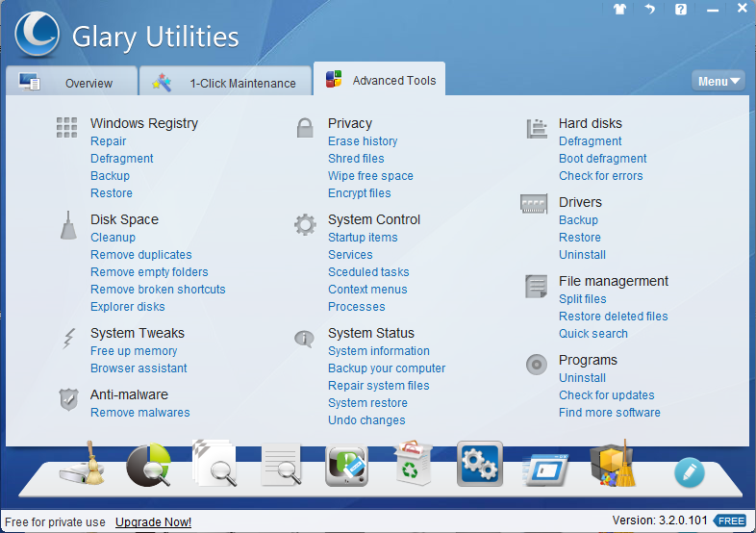Screen dimensions: 756x533
Task: Click Defragment under Windows Registry
Action: coord(122,159)
